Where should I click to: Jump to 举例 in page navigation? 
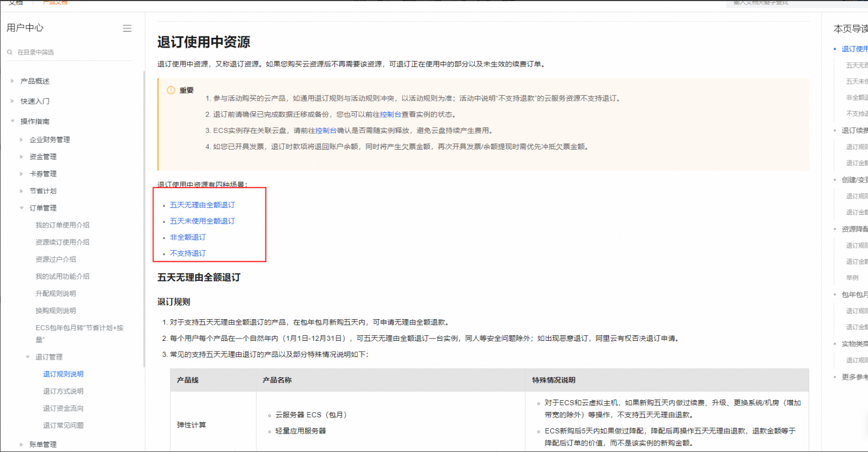[852, 278]
